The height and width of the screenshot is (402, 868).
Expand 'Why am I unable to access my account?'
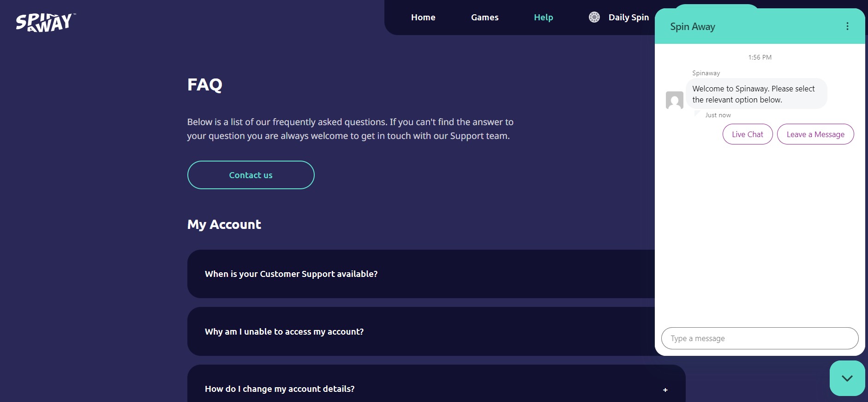click(421, 331)
